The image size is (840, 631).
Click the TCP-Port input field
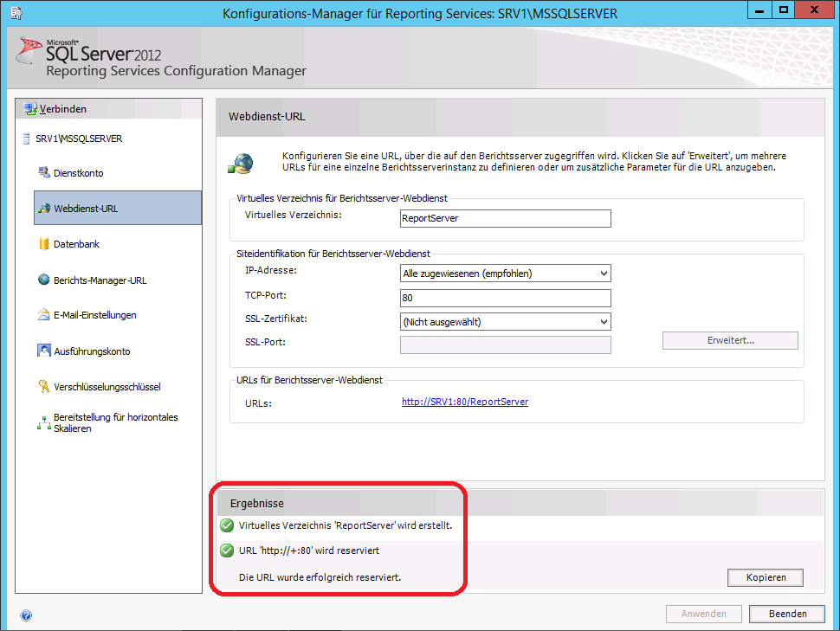(x=505, y=298)
